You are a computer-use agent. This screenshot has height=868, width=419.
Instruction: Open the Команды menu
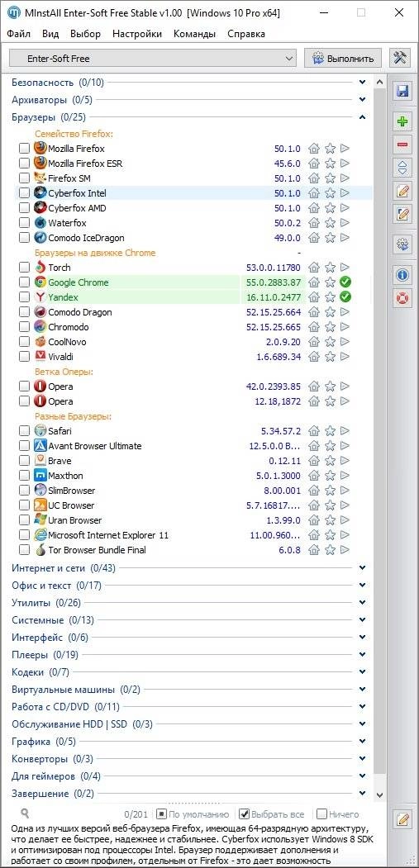194,34
